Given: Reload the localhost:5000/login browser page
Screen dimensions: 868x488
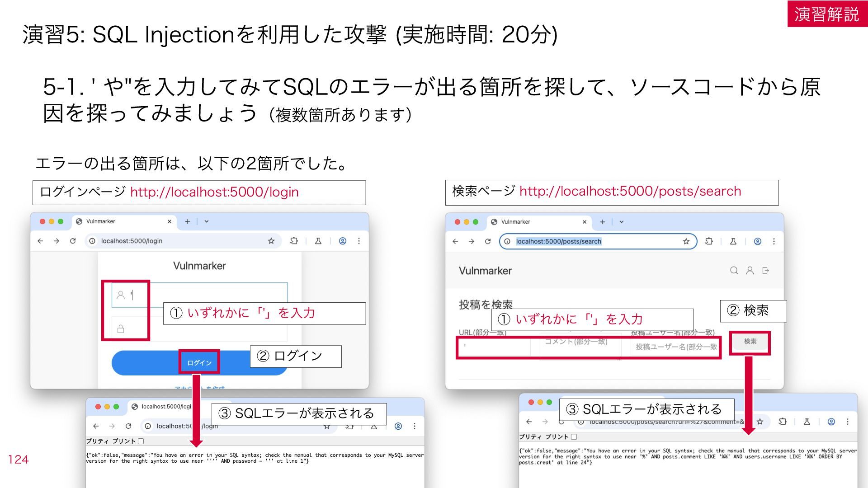Looking at the screenshot, I should click(x=73, y=241).
